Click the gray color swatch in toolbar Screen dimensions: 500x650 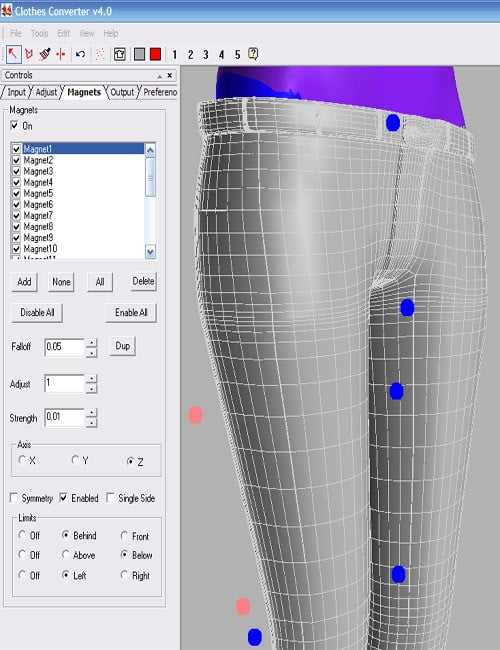coord(140,54)
